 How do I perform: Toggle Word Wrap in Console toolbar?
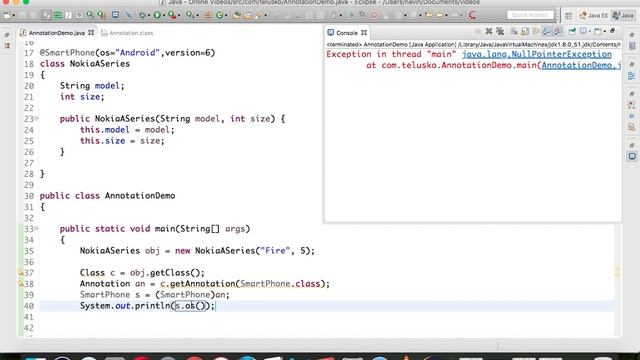(x=536, y=31)
